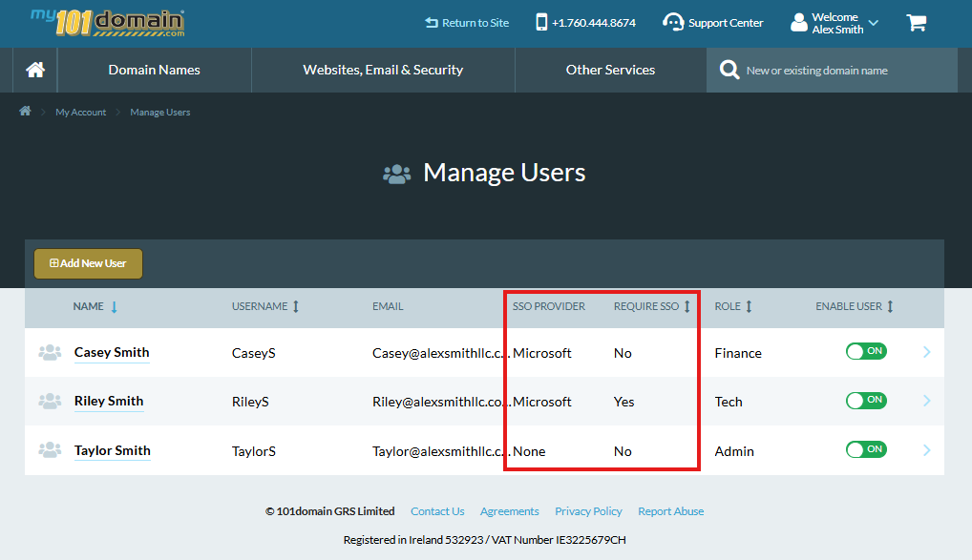Select the home icon in the navigation bar
Image resolution: width=972 pixels, height=560 pixels.
point(33,69)
